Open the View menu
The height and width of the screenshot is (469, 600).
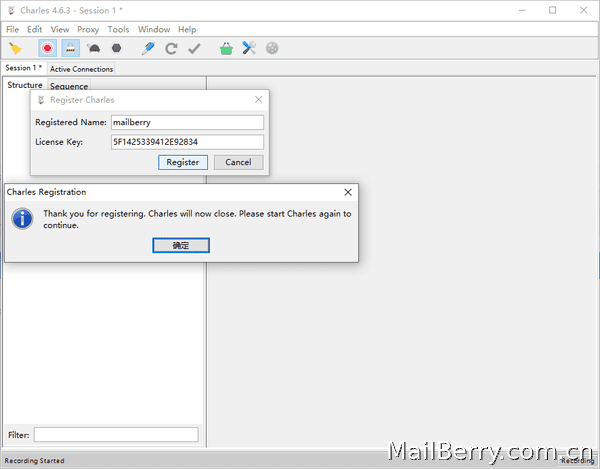pos(60,29)
